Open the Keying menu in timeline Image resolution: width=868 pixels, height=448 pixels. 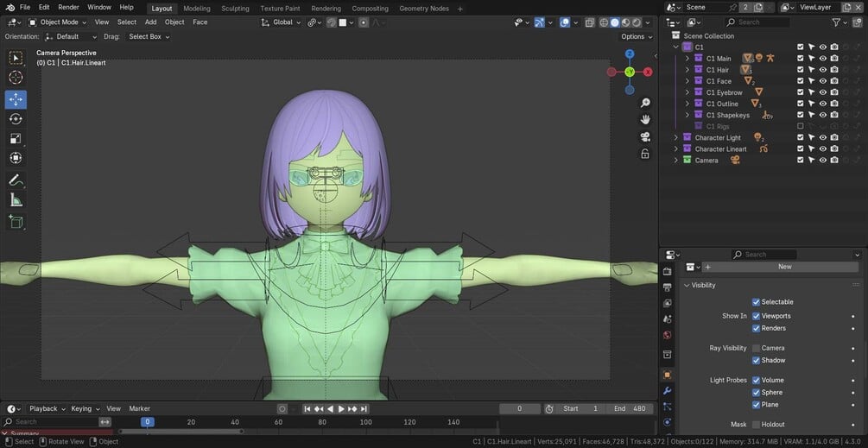[x=84, y=409]
